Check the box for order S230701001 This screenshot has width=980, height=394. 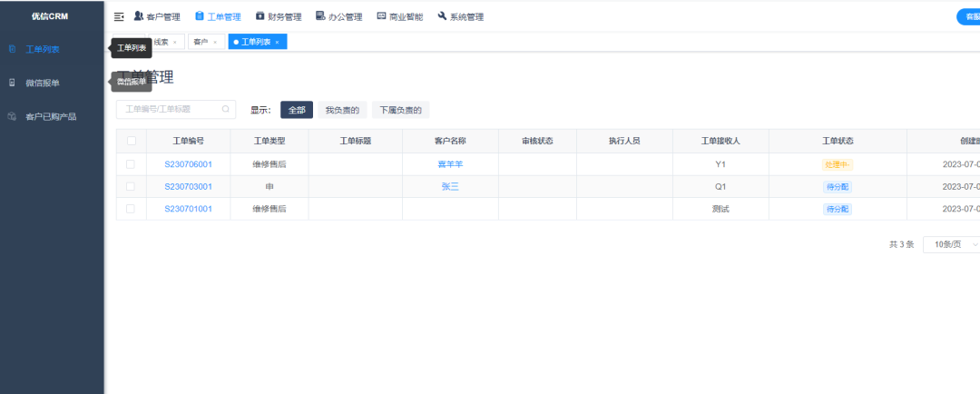click(131, 209)
